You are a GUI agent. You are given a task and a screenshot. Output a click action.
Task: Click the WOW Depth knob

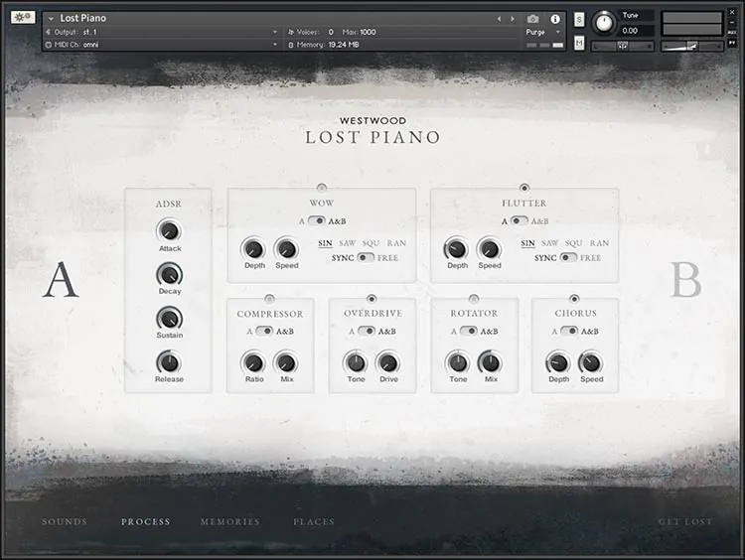point(253,249)
